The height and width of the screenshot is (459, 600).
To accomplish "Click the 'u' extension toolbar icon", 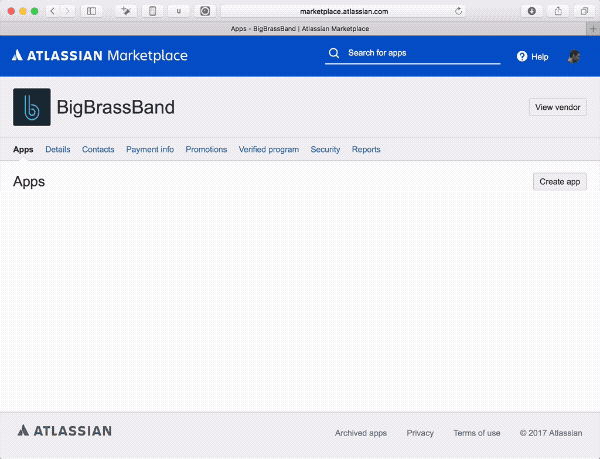I will pos(178,11).
